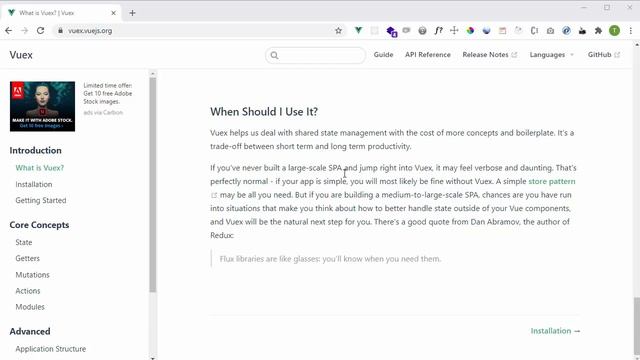Open the Modules sidebar page
The width and height of the screenshot is (640, 360).
coord(30,307)
